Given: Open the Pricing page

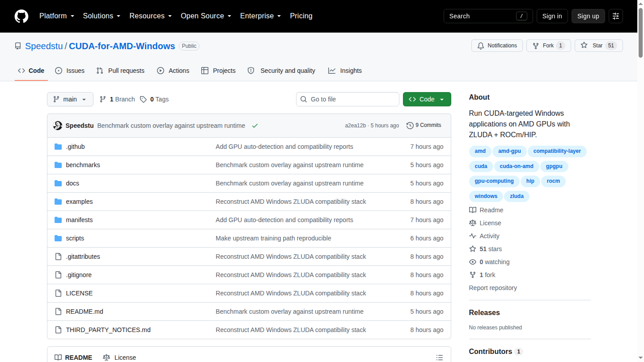Looking at the screenshot, I should tap(301, 16).
